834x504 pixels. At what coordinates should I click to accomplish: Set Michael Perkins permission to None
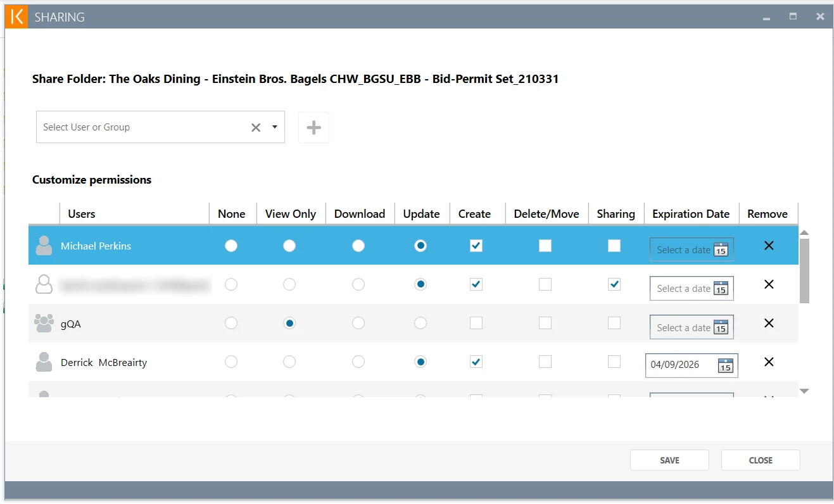click(231, 246)
